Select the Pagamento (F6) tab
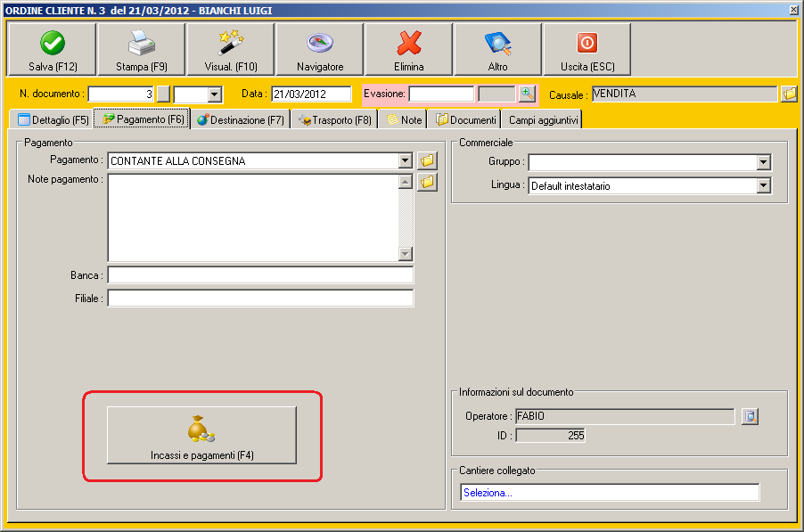Screen dimensions: 804x532 pos(142,119)
